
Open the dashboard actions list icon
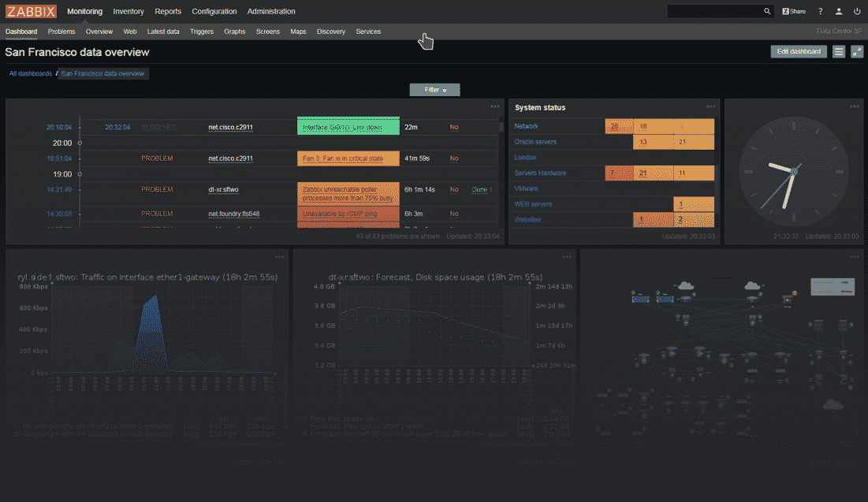click(839, 51)
